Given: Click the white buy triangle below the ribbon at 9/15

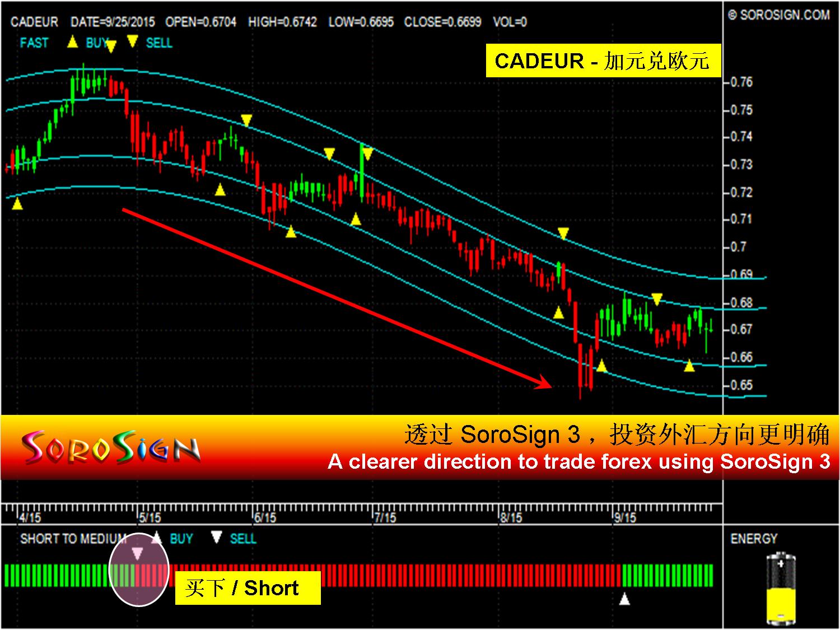Looking at the screenshot, I should [624, 599].
